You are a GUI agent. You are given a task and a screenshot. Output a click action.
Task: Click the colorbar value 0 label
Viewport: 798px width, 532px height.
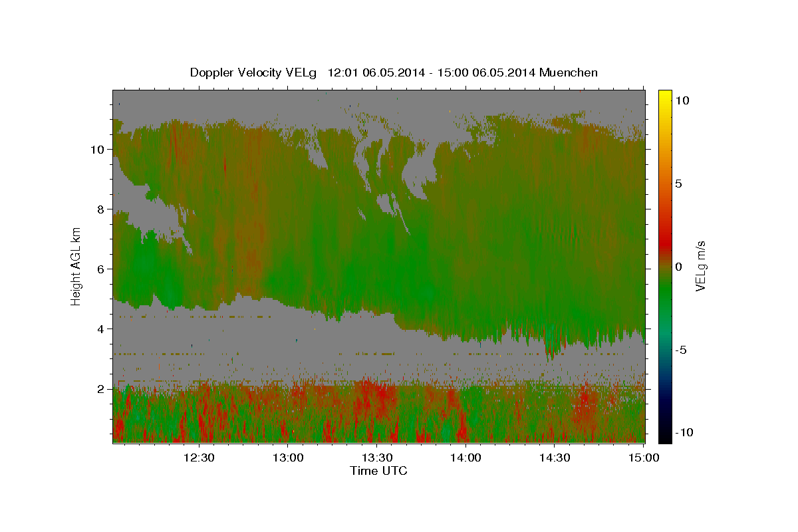(679, 266)
